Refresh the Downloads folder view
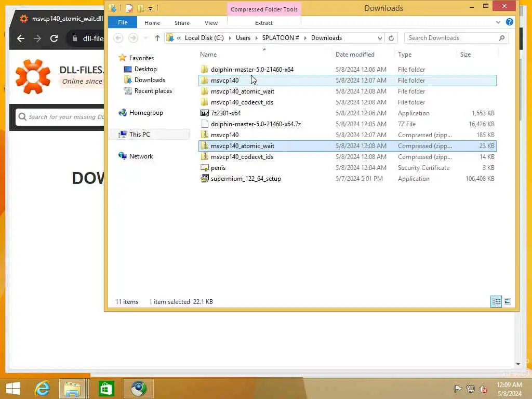532x399 pixels. coord(391,38)
